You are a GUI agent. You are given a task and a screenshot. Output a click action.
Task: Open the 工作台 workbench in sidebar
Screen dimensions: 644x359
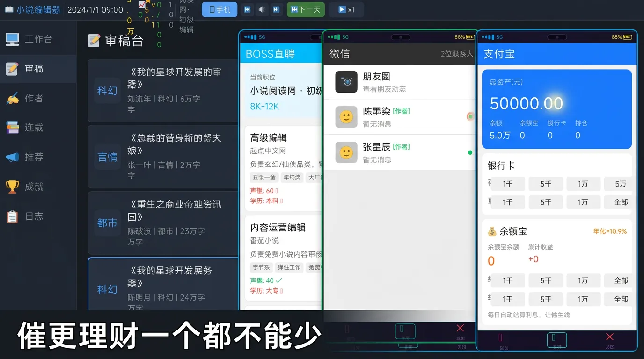tap(38, 39)
